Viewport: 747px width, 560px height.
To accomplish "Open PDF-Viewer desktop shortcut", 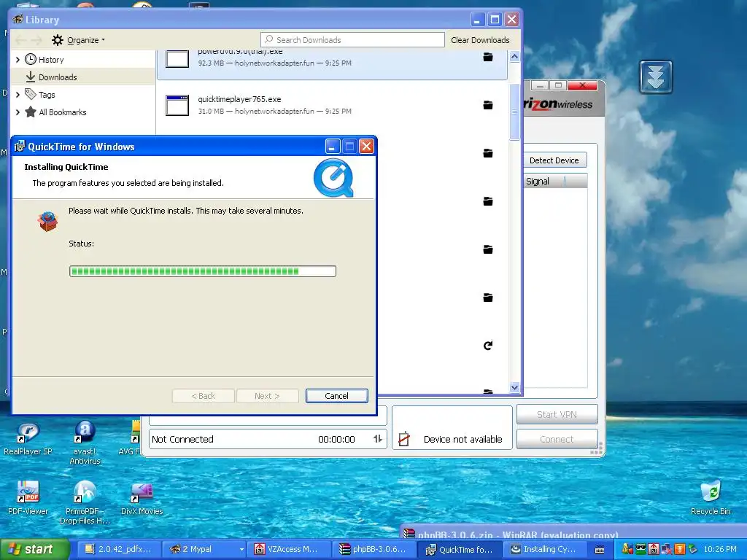I will 28,497.
